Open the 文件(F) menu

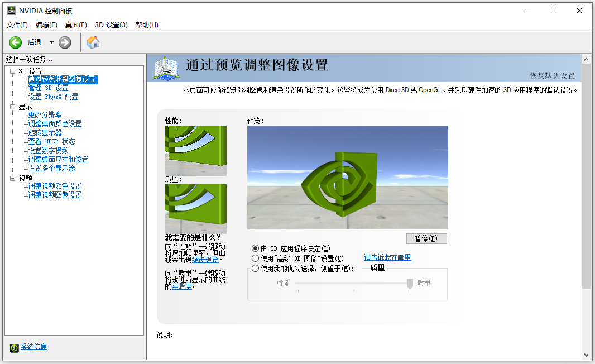[17, 25]
